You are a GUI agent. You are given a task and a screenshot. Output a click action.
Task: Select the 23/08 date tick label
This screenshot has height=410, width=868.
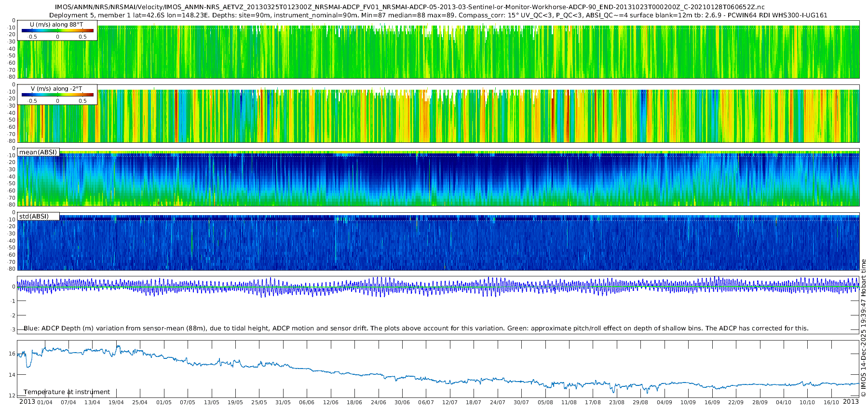tap(616, 402)
